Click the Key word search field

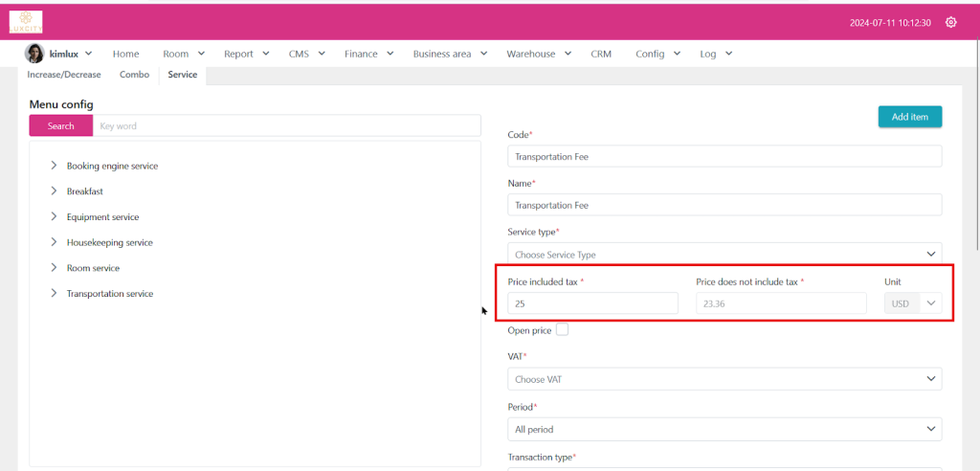pyautogui.click(x=286, y=126)
